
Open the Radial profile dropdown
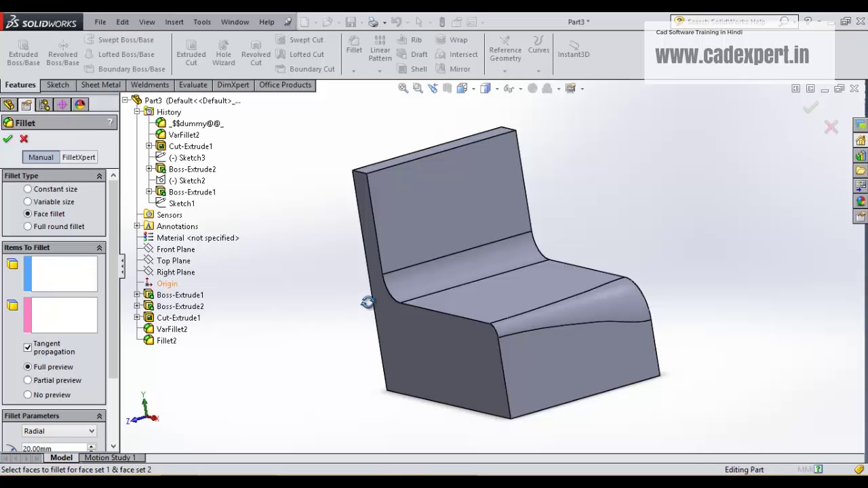[59, 431]
